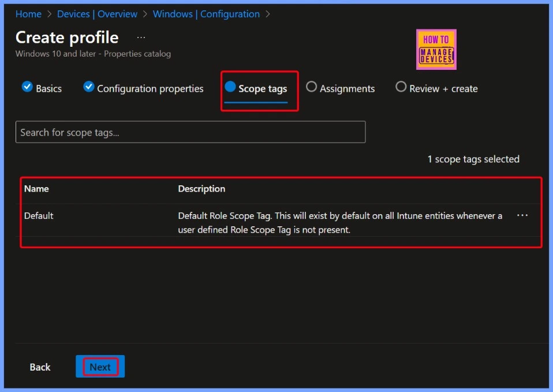Go to the Basics tab
553x392 pixels.
pyautogui.click(x=42, y=88)
